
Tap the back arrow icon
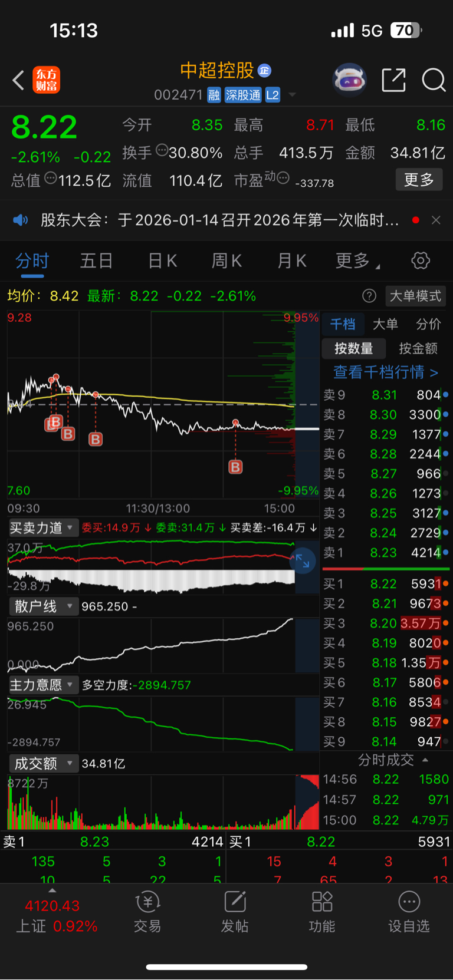[18, 80]
